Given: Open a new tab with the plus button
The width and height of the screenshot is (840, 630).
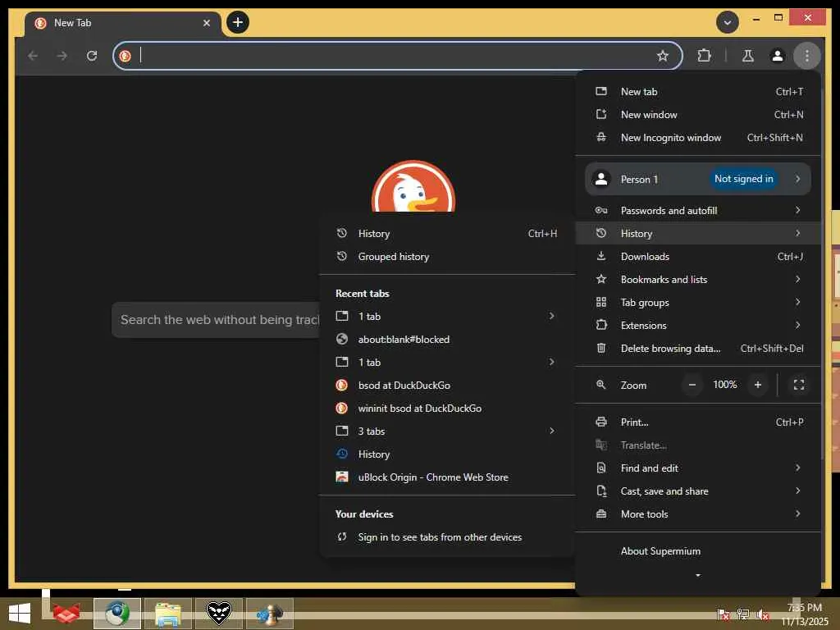Looking at the screenshot, I should coord(238,22).
